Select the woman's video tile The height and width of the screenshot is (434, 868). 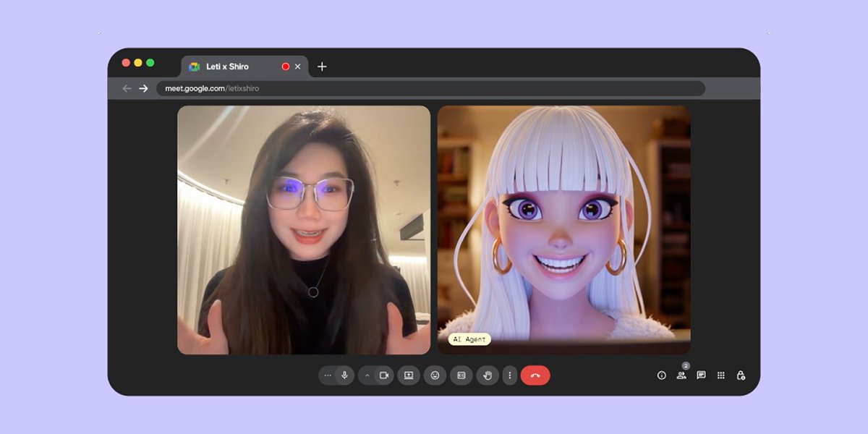click(304, 230)
